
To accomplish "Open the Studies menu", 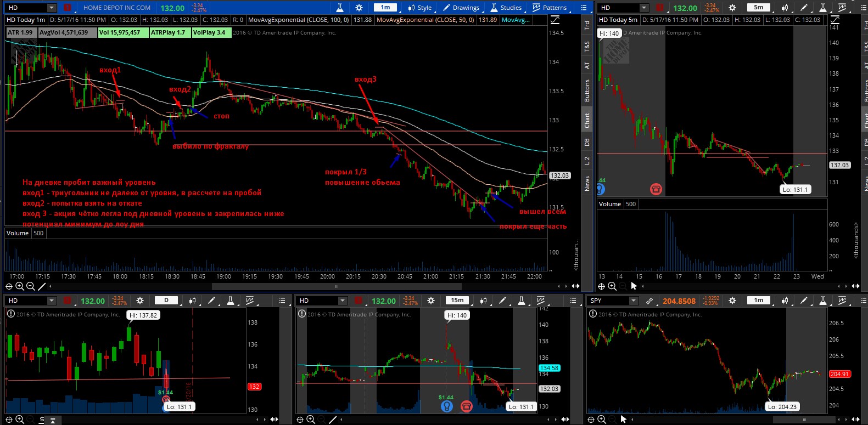I will 506,8.
